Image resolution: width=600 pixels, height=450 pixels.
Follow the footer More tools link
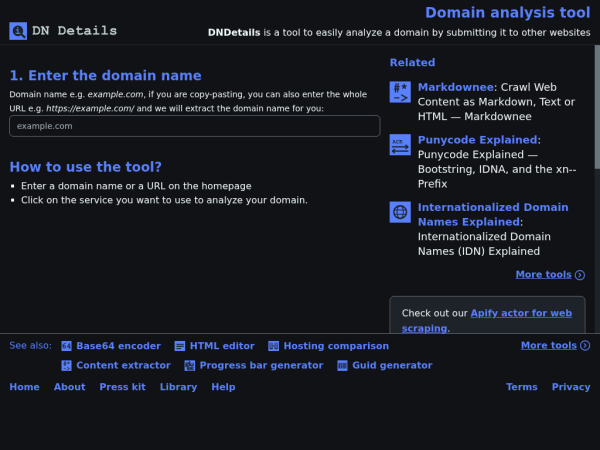pos(549,346)
